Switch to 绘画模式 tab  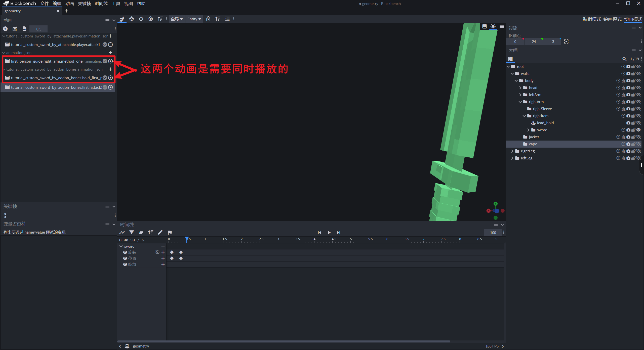pos(612,19)
